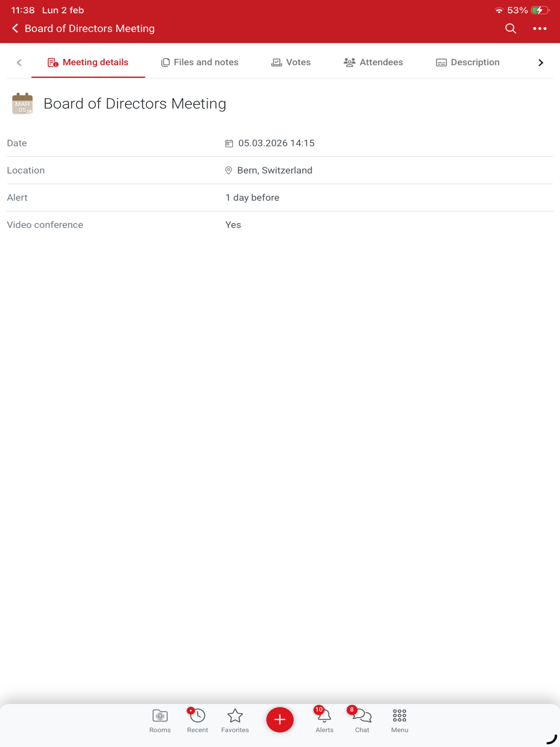Tap the MAR 05 calendar thumbnail
This screenshot has height=747, width=560.
coord(22,103)
